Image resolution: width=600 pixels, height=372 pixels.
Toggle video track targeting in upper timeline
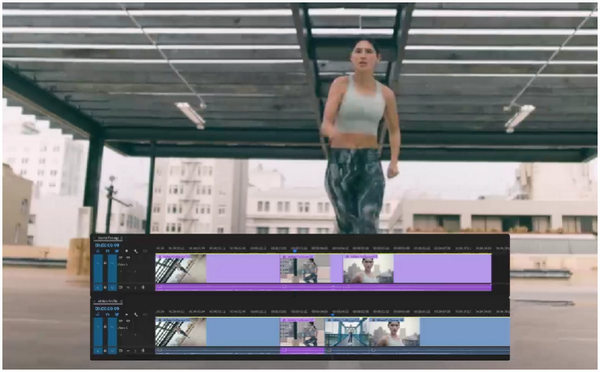pos(112,268)
